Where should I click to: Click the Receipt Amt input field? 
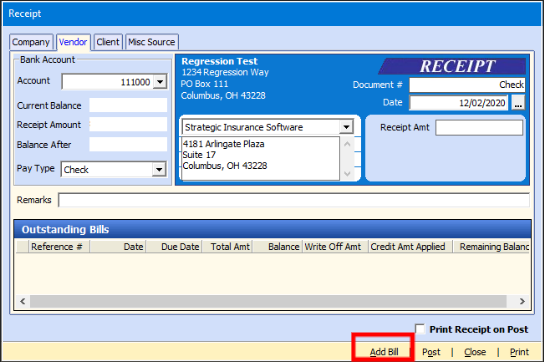(x=479, y=127)
